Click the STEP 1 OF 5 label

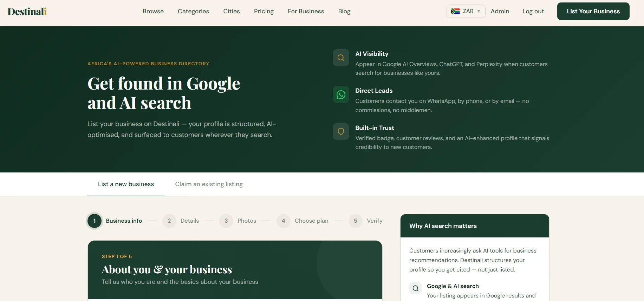coord(117,256)
